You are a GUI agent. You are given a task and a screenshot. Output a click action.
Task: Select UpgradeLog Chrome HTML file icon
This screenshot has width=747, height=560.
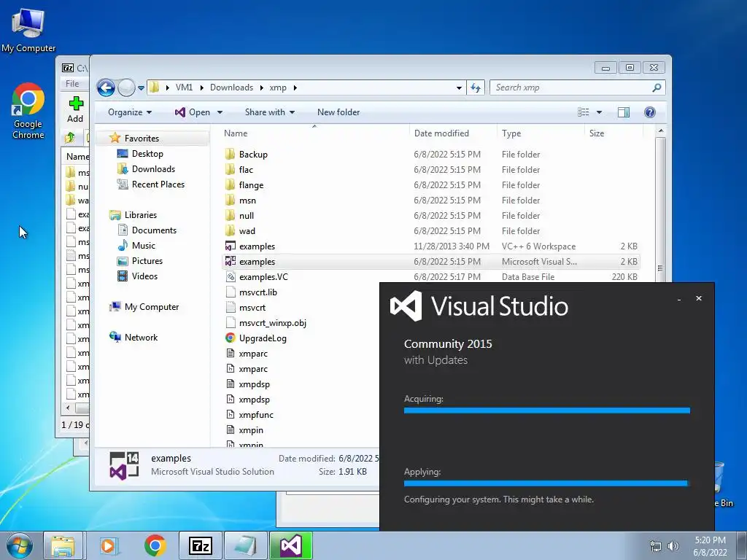[x=230, y=338]
